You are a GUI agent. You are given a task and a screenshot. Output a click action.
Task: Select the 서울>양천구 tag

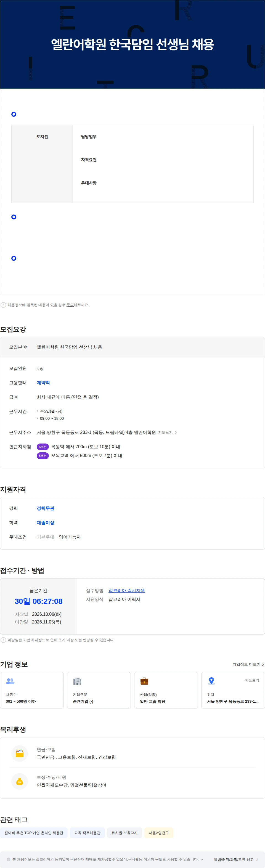(159, 833)
